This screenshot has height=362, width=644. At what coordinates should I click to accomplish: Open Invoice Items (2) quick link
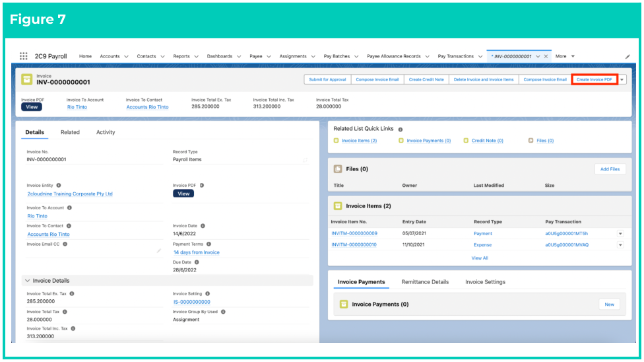coord(360,141)
